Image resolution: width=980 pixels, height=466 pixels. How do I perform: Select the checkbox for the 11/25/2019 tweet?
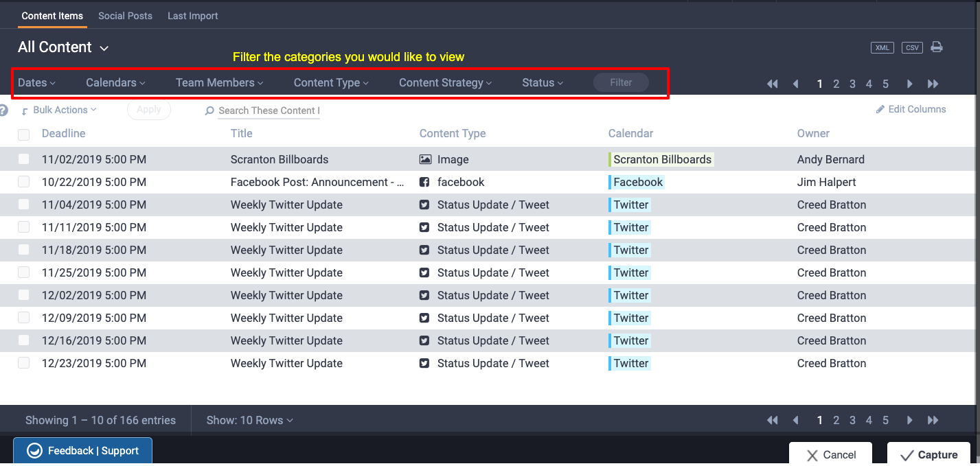point(24,272)
